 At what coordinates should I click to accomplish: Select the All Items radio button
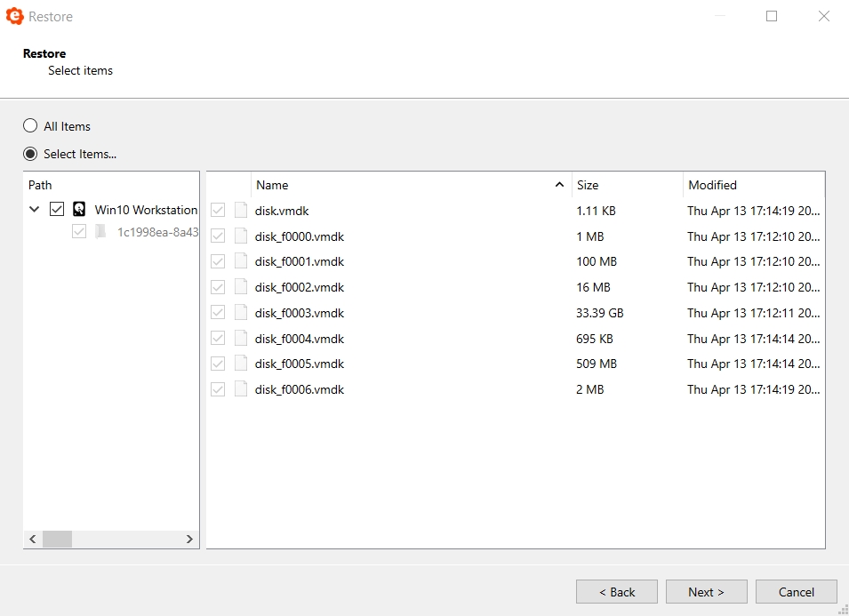30,126
